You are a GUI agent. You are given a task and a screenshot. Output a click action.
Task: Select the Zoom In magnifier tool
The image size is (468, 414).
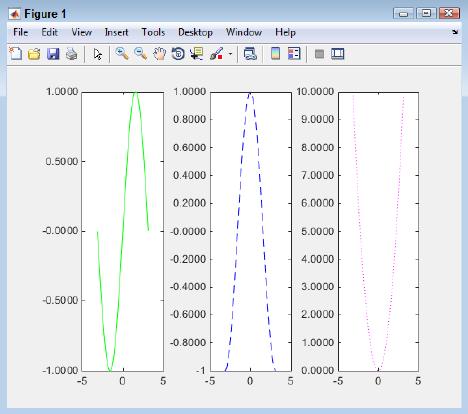122,53
